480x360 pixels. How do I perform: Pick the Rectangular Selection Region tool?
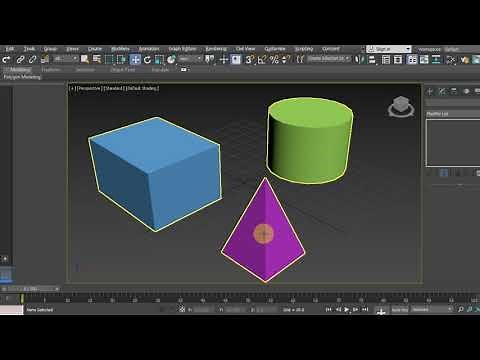(x=109, y=60)
